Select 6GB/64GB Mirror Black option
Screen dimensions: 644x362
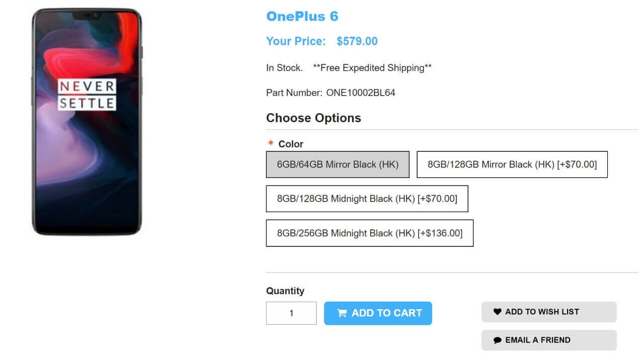click(338, 164)
